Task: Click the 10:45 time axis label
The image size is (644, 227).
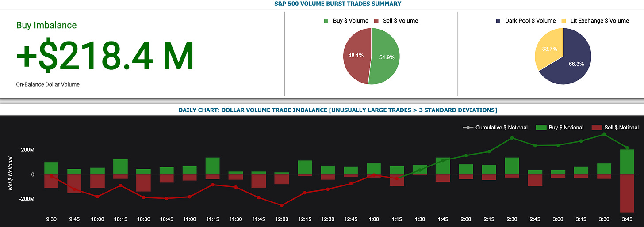Action: coord(166,219)
